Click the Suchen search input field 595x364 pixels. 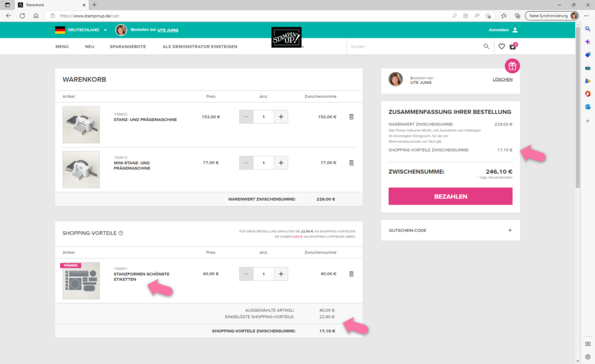(415, 46)
